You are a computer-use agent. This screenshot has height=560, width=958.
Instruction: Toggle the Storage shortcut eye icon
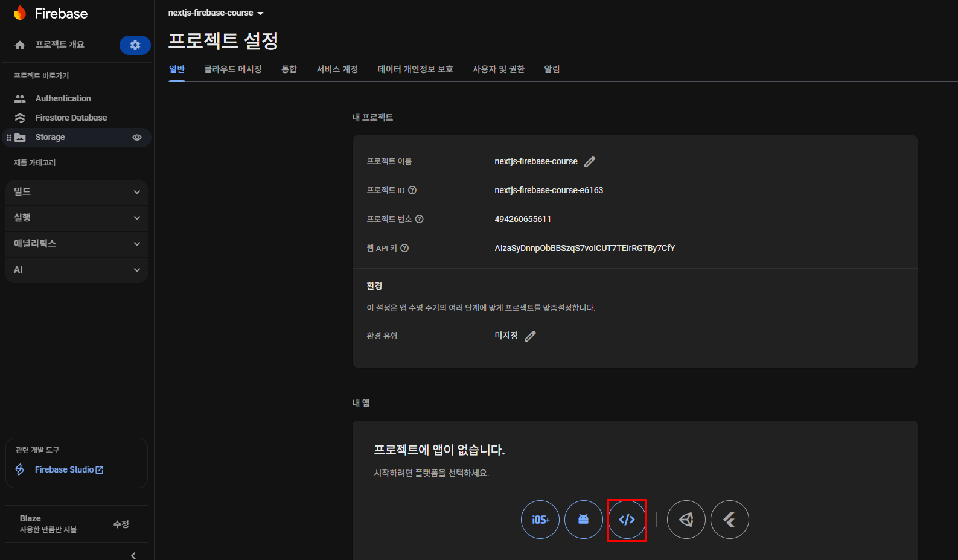coord(137,138)
